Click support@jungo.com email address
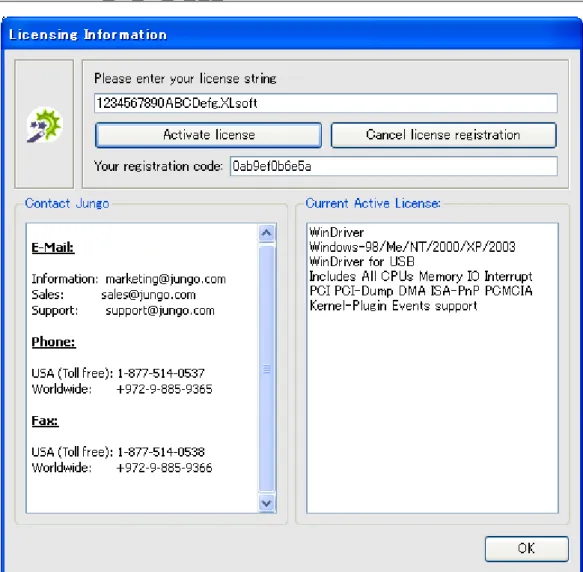This screenshot has width=583, height=572. [160, 311]
